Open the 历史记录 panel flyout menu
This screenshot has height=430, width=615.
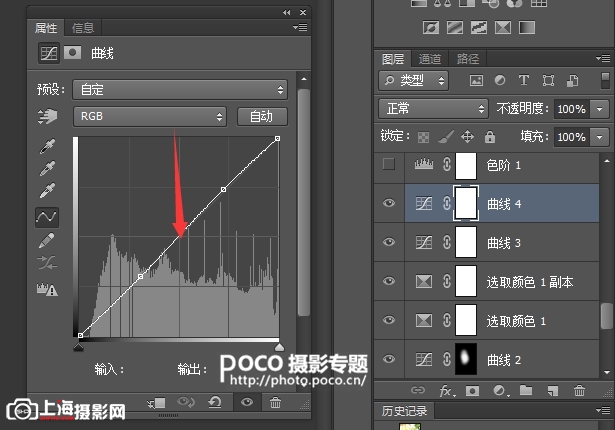click(603, 411)
